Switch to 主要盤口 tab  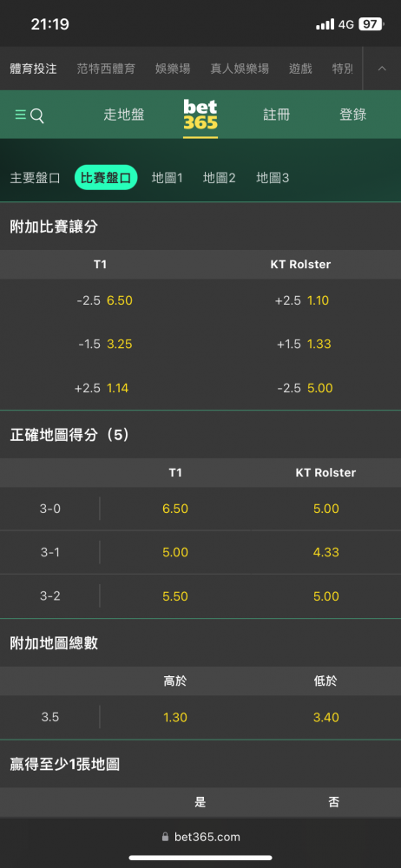35,178
